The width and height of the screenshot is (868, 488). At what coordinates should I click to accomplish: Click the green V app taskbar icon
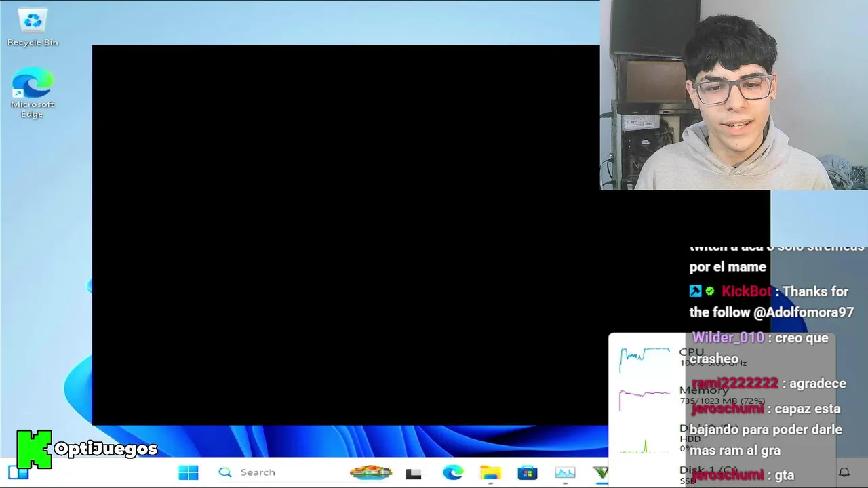point(601,472)
